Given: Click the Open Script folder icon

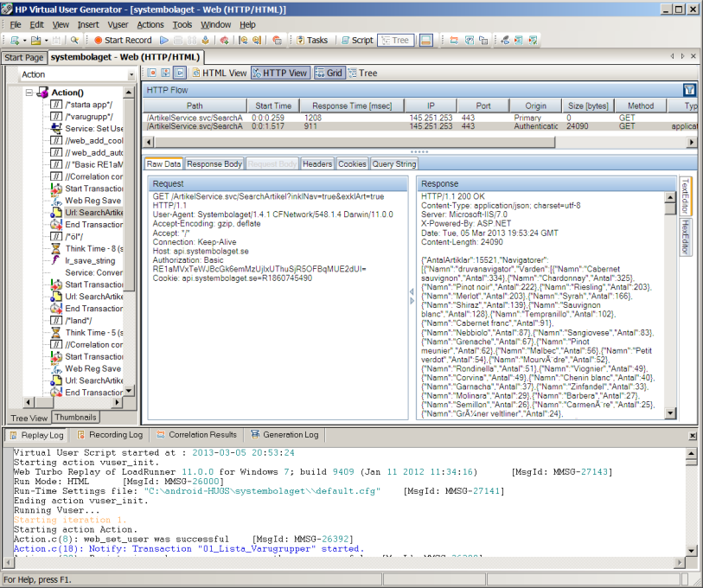Looking at the screenshot, I should coord(35,41).
